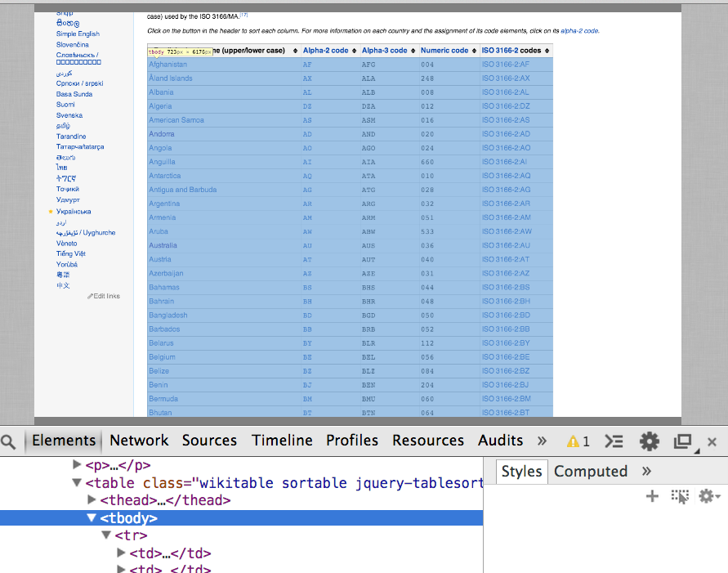
Task: Switch to the Timeline tab
Action: click(x=282, y=441)
